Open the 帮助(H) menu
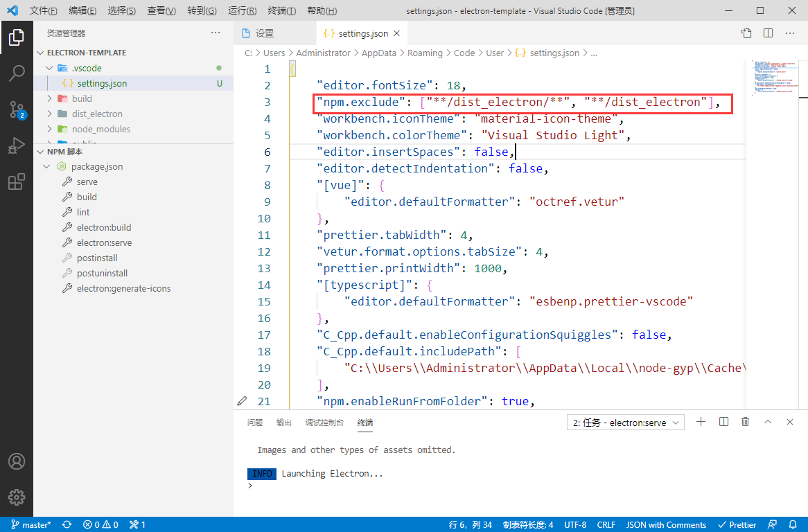 tap(322, 11)
